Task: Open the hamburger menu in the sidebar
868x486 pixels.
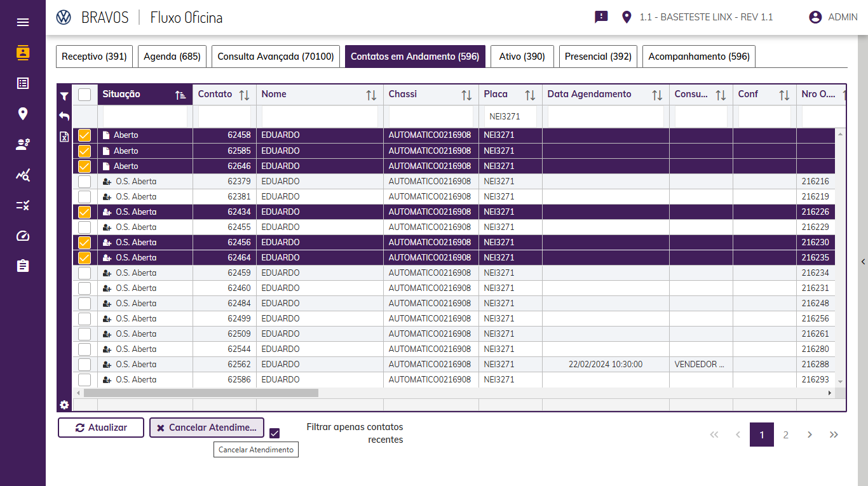Action: [23, 22]
